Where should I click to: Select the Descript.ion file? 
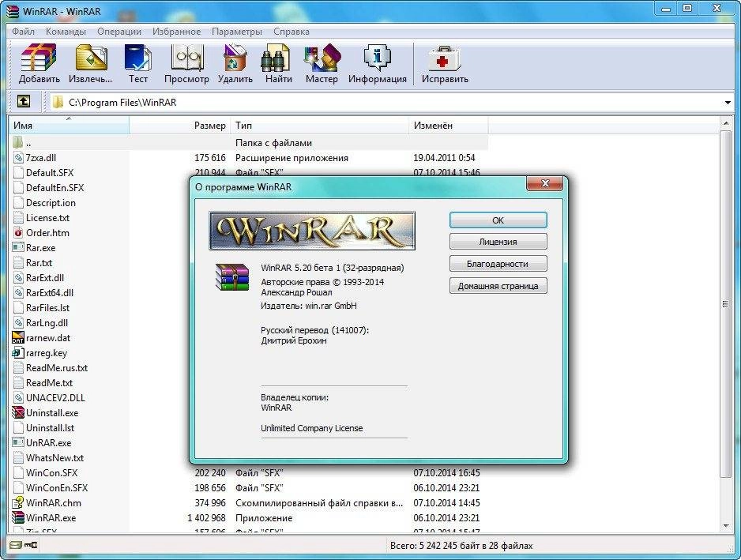click(51, 203)
